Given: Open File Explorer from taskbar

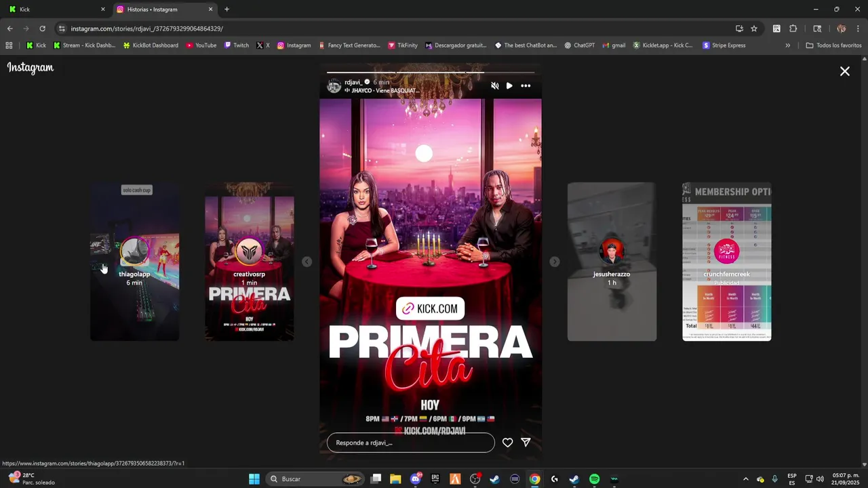Looking at the screenshot, I should coord(395,479).
